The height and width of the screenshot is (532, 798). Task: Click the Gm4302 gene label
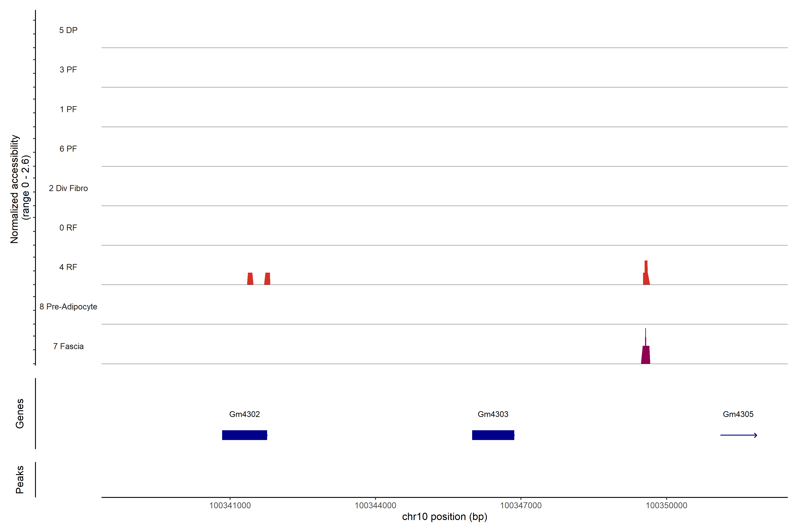[244, 414]
